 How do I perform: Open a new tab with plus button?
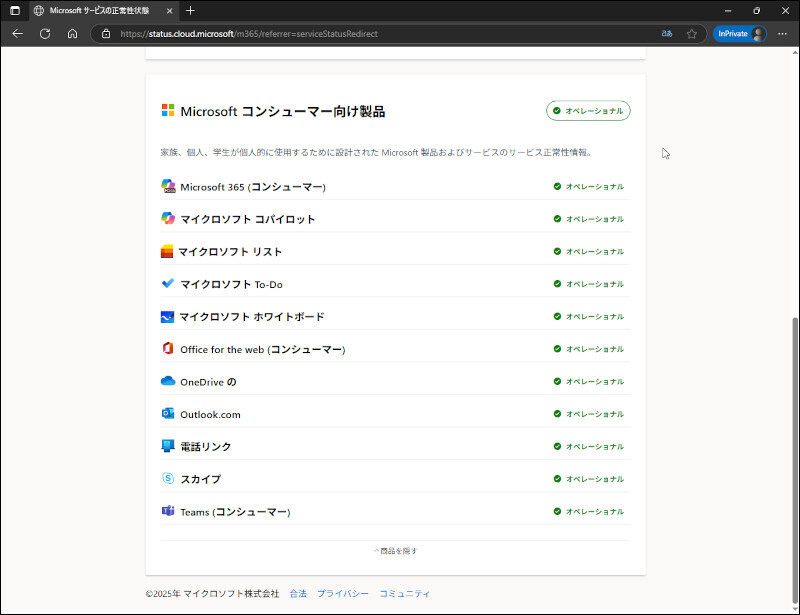pos(190,10)
